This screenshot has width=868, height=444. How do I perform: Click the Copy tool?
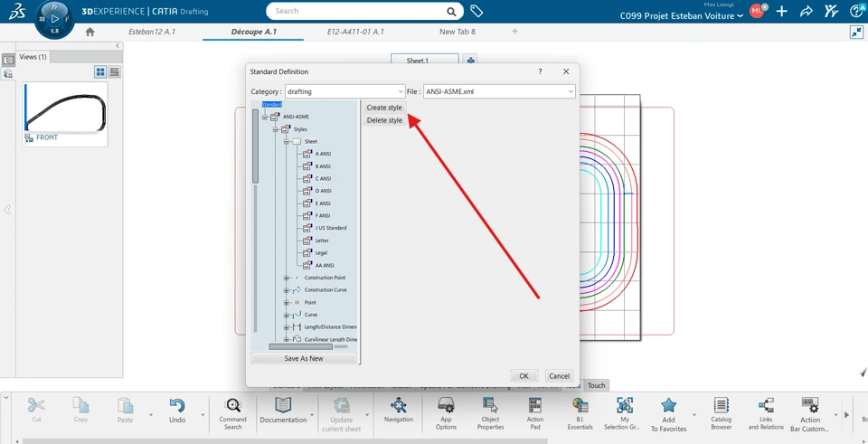80,411
